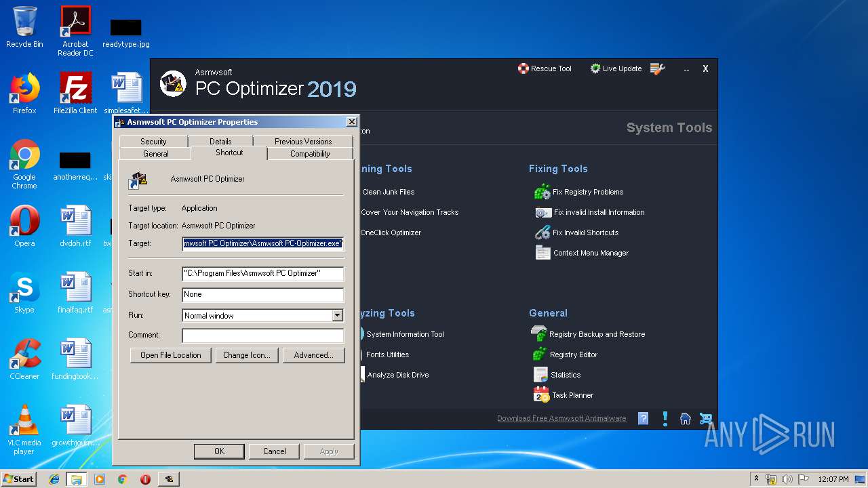Open the Recycle Bin desktop icon
Viewport: 868px width, 488px height.
[24, 27]
